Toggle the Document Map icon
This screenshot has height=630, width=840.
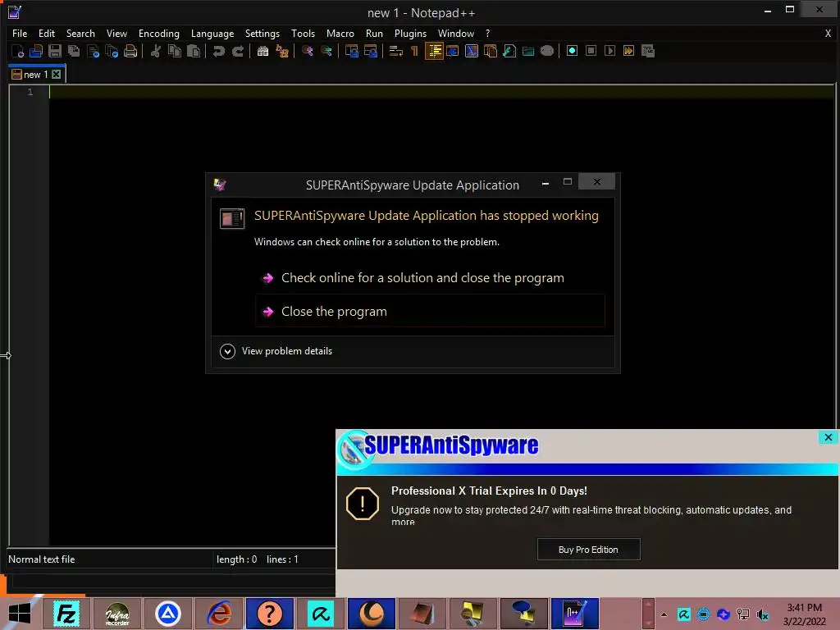(x=472, y=52)
